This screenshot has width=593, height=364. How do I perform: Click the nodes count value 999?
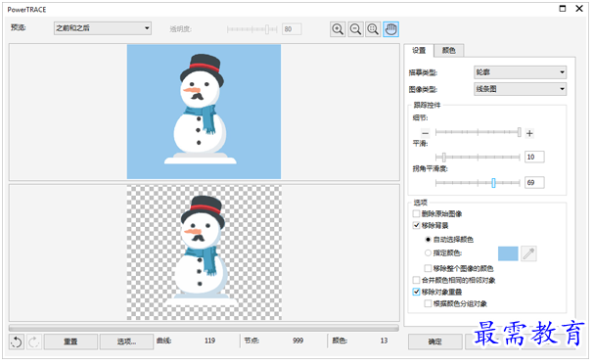coord(298,341)
